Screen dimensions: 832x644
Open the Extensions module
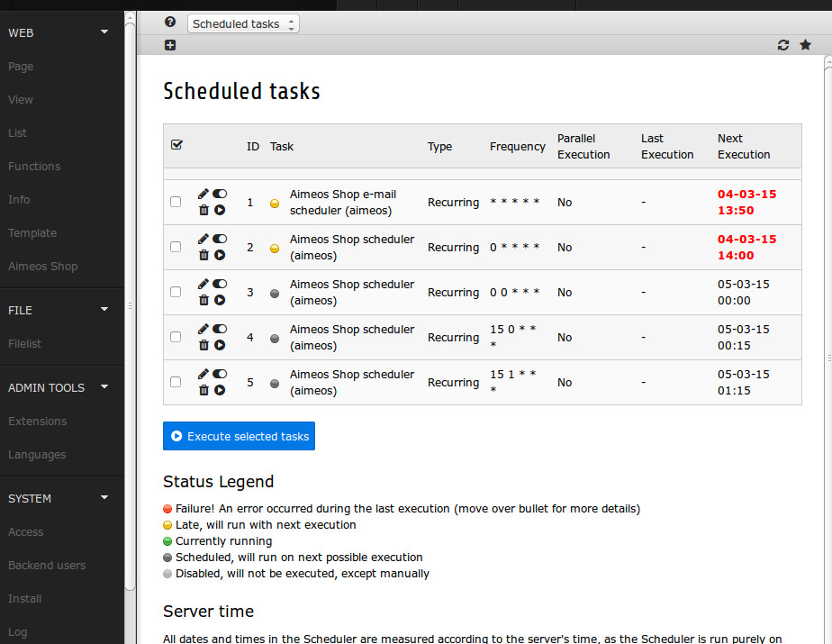[x=37, y=421]
